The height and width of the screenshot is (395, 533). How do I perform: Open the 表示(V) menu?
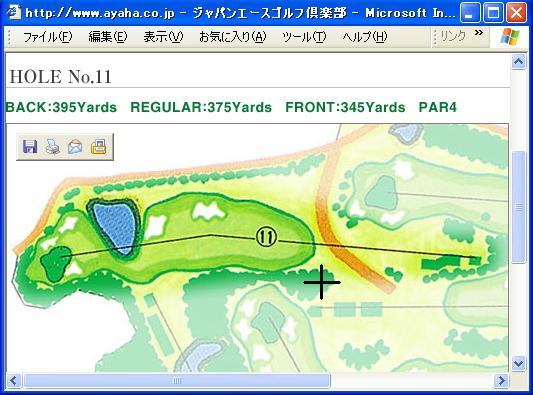pyautogui.click(x=163, y=37)
